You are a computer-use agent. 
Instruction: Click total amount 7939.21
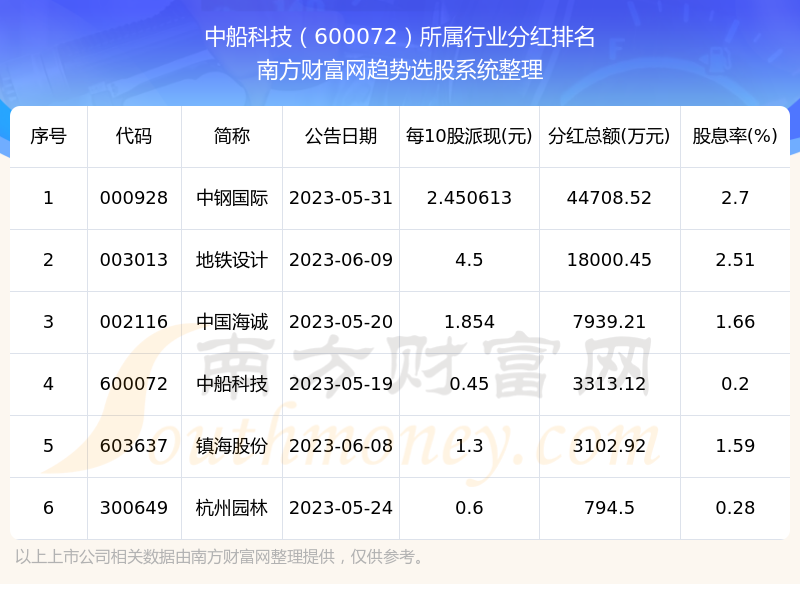coord(609,322)
